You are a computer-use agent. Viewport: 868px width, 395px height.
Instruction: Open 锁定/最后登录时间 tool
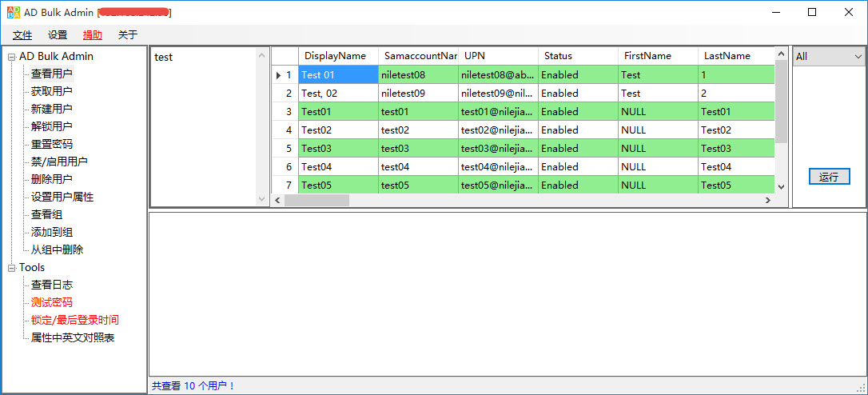click(75, 320)
